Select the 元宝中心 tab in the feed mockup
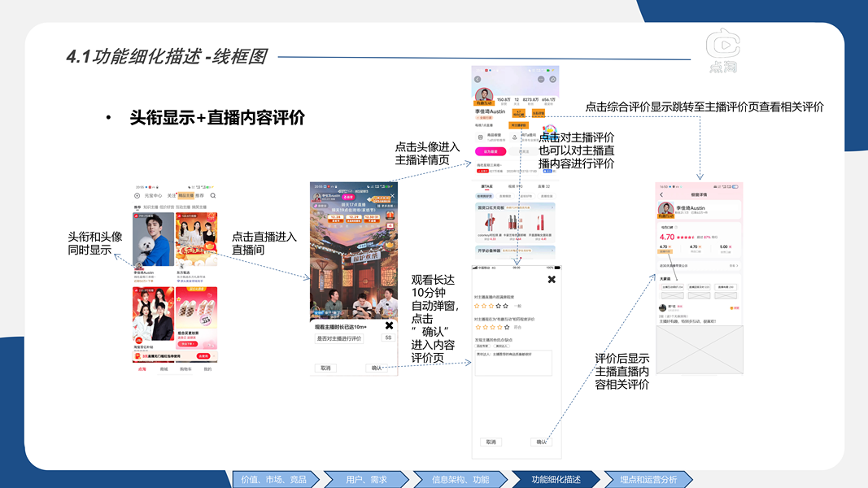868x488 pixels. [x=153, y=196]
